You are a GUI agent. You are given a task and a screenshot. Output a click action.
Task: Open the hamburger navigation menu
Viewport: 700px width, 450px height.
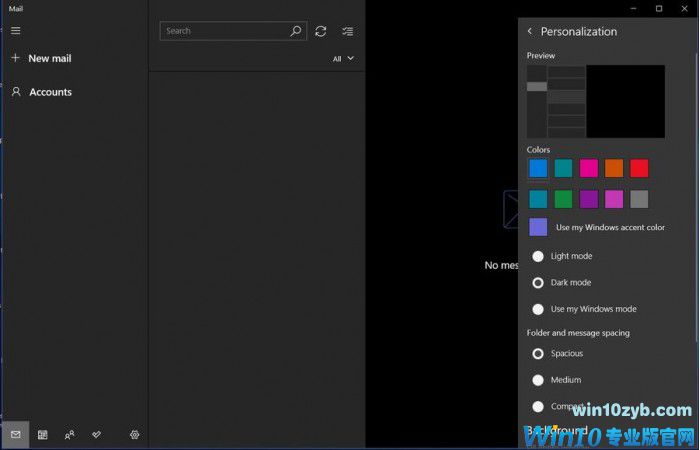click(x=16, y=31)
